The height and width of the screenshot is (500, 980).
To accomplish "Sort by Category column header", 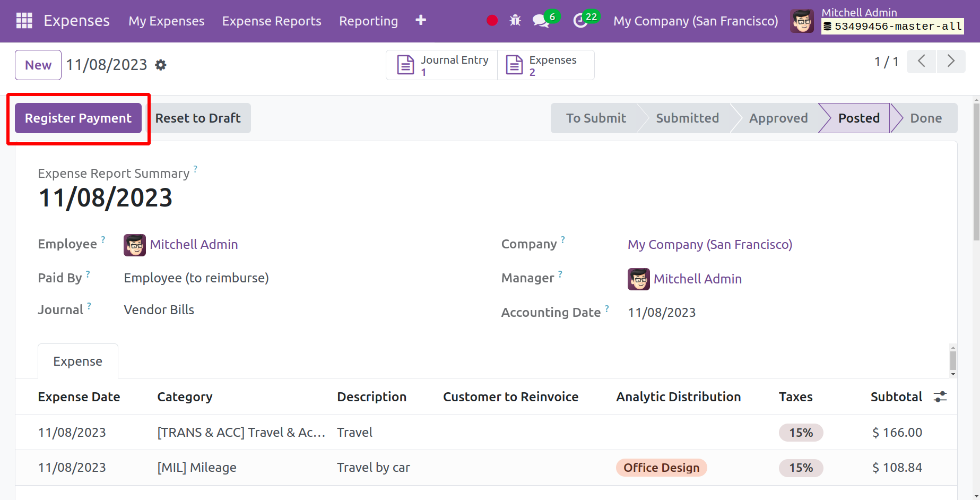I will [x=185, y=397].
